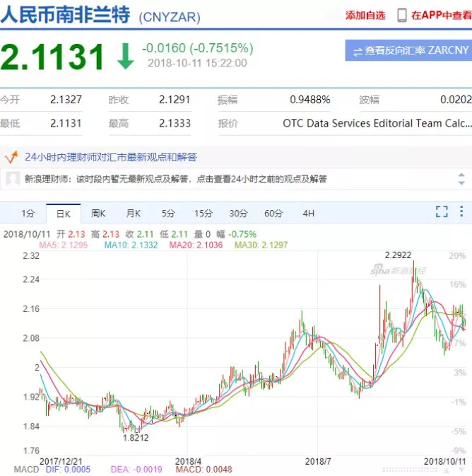Expand truncated 报价 source text
This screenshot has height=476, width=472.
coord(377,123)
